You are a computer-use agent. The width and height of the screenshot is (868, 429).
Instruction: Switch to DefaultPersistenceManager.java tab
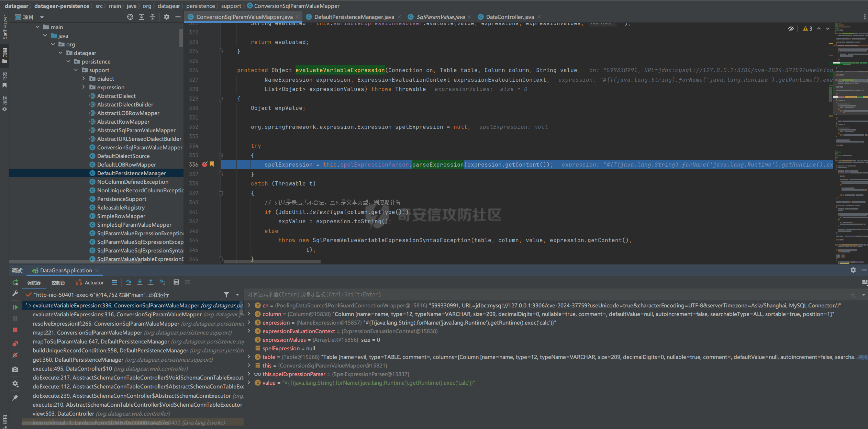pyautogui.click(x=354, y=17)
